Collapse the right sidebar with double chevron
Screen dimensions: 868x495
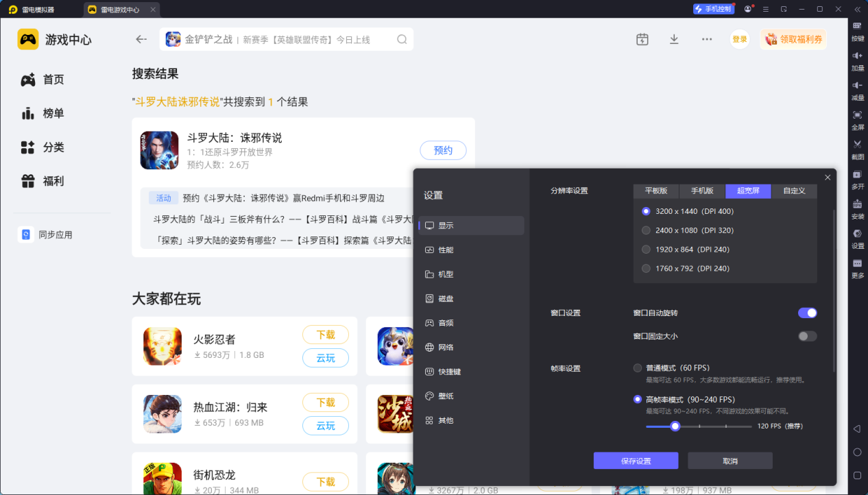click(x=857, y=9)
